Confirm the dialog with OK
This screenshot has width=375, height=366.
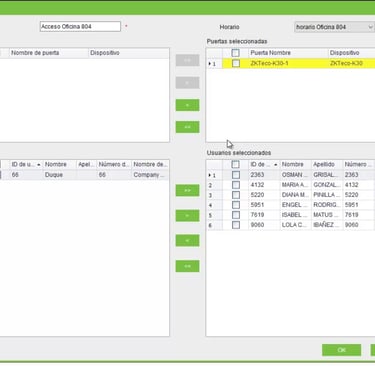[x=341, y=350]
